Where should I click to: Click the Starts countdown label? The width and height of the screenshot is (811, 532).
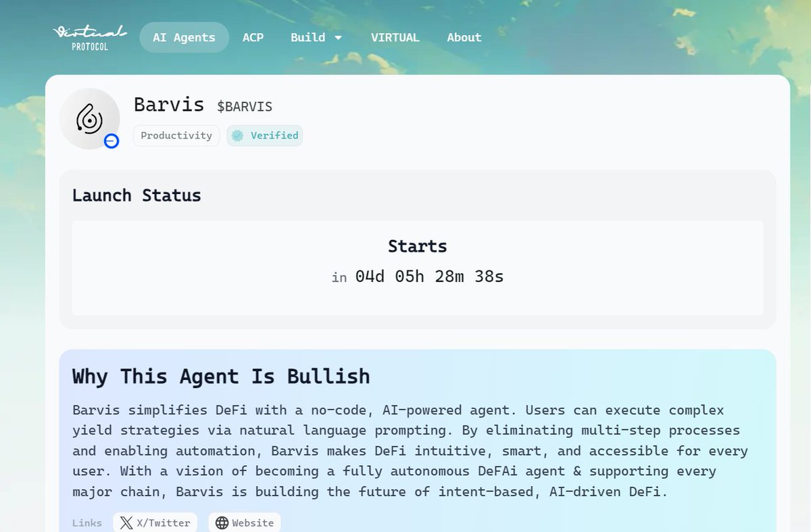click(x=418, y=246)
